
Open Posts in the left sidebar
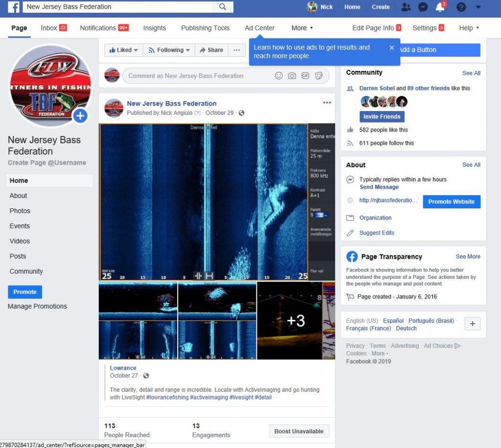18,256
